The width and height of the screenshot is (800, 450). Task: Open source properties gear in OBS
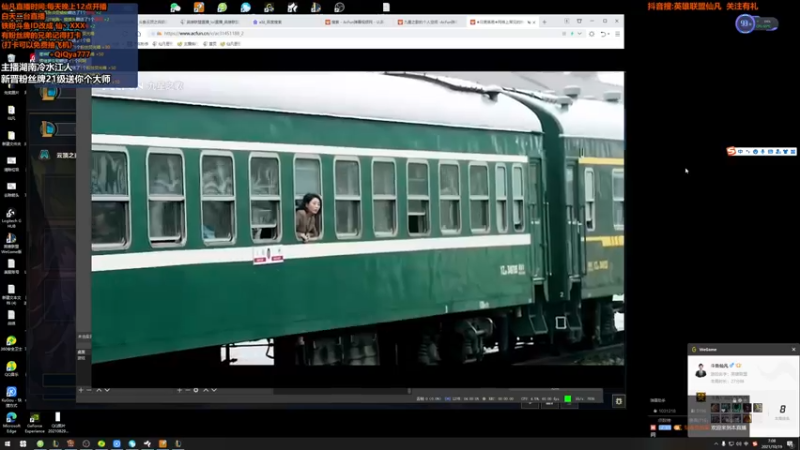click(x=196, y=390)
